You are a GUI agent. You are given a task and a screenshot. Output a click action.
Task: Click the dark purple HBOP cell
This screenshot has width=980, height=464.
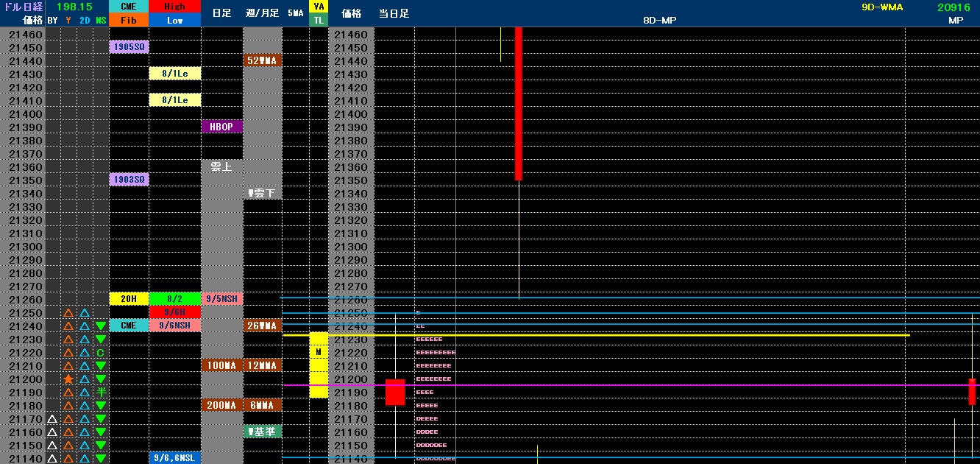[221, 127]
